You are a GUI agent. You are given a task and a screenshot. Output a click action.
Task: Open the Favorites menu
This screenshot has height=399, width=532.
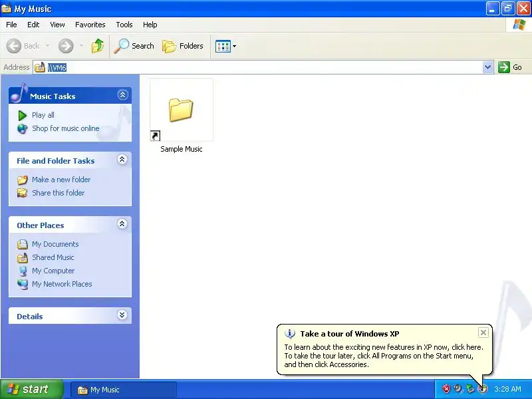(90, 25)
